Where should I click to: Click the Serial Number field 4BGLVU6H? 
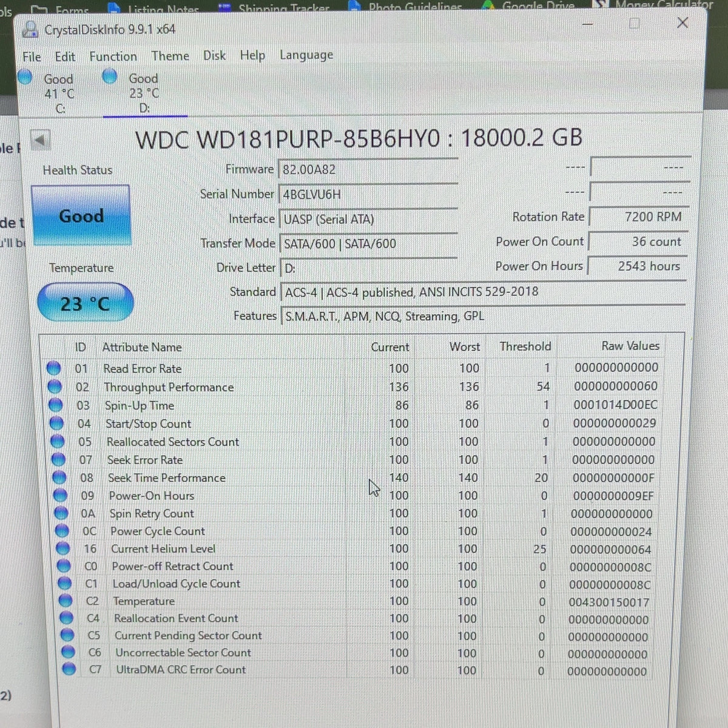[368, 194]
